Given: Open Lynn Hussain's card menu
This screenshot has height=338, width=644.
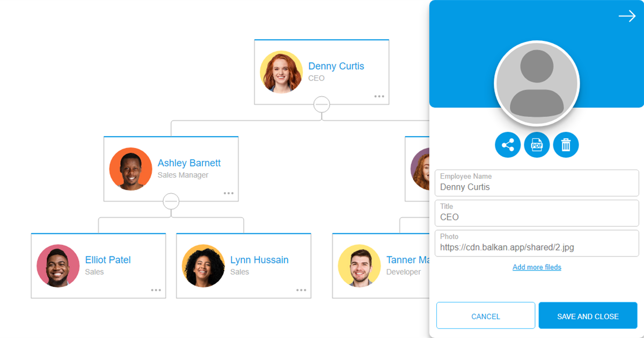Looking at the screenshot, I should click(301, 290).
